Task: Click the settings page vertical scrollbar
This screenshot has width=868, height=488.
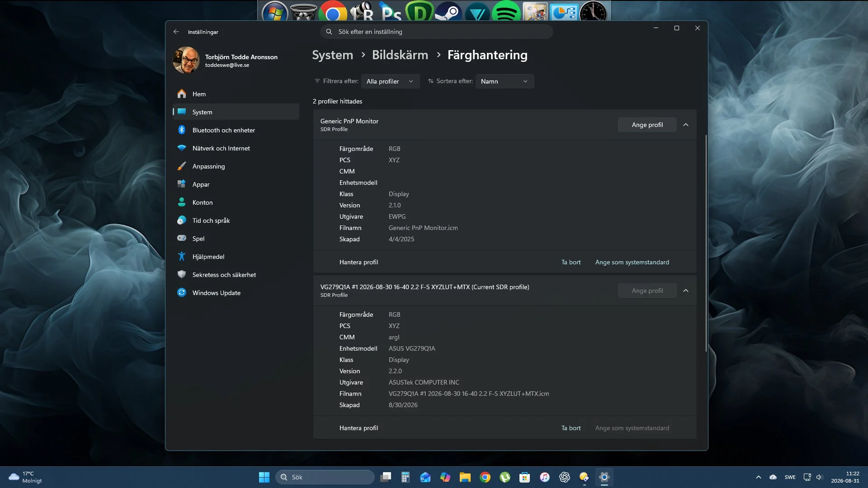Action: click(x=706, y=244)
